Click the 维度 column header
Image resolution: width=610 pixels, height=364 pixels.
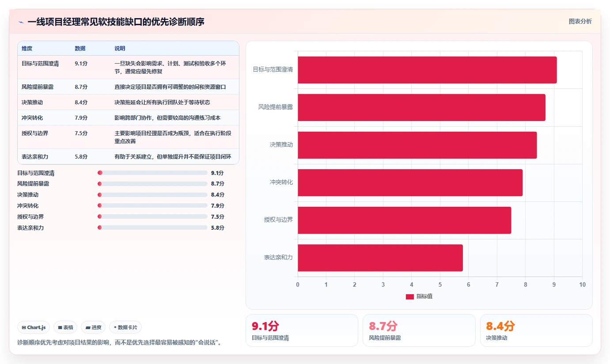[x=27, y=49]
